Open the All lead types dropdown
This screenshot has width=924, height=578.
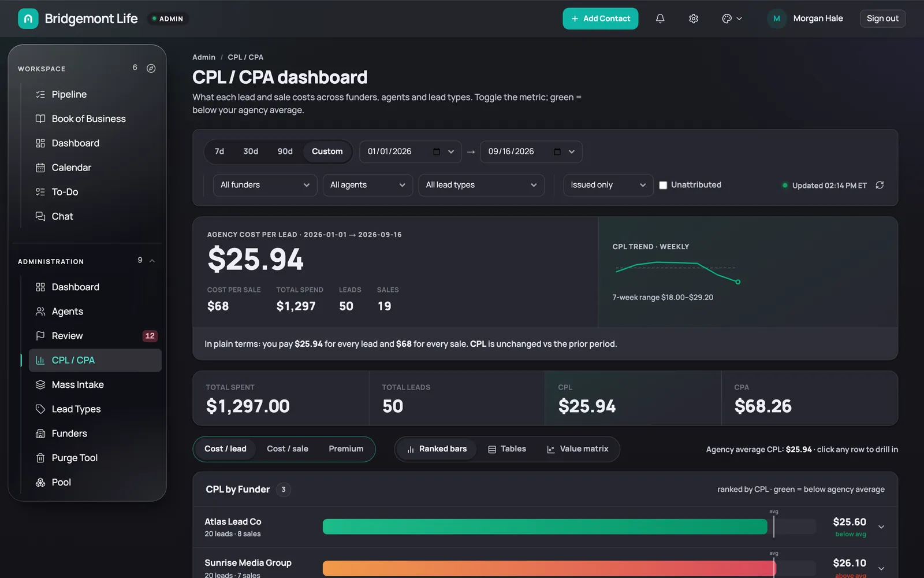tap(481, 185)
